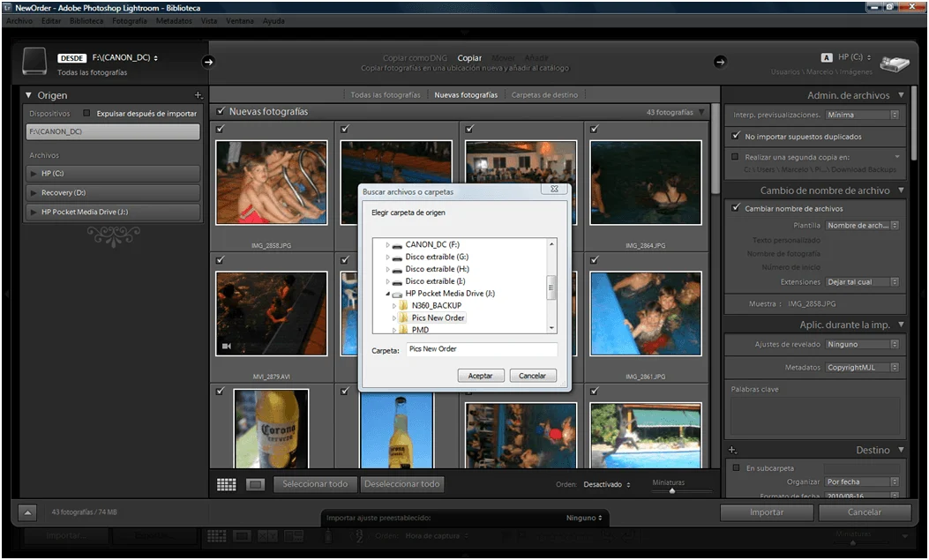Viewport: 929px width, 560px height.
Task: Collapse Aplic. durante la imp. panel
Action: [x=901, y=325]
